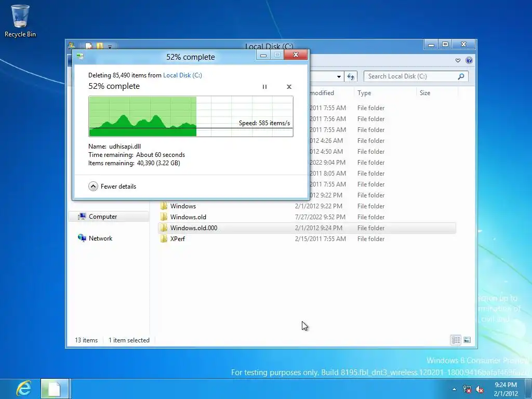Sort by the Date modified column header
The image size is (532, 399).
point(322,93)
